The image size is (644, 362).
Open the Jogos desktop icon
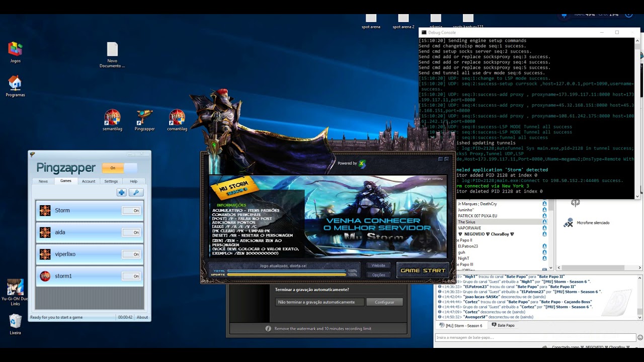(x=15, y=52)
